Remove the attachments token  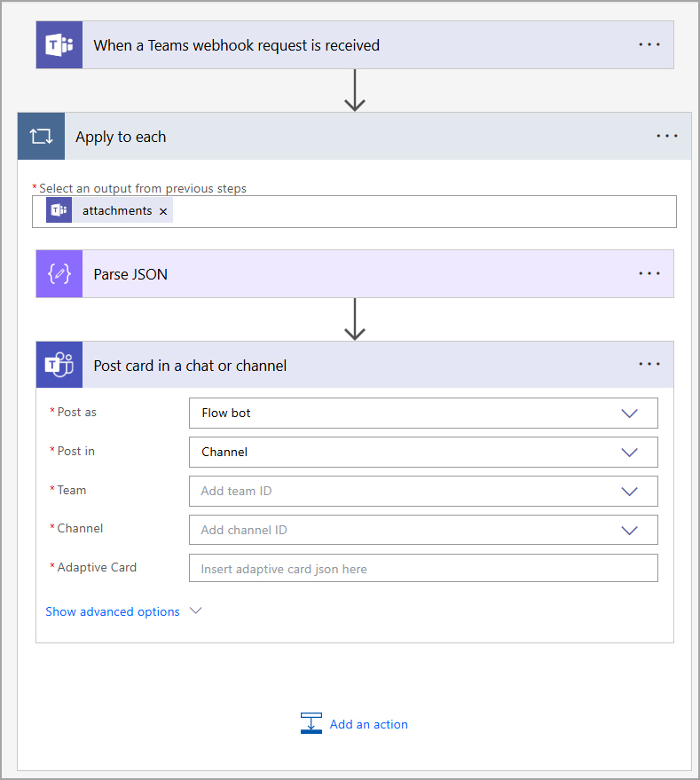click(x=163, y=211)
